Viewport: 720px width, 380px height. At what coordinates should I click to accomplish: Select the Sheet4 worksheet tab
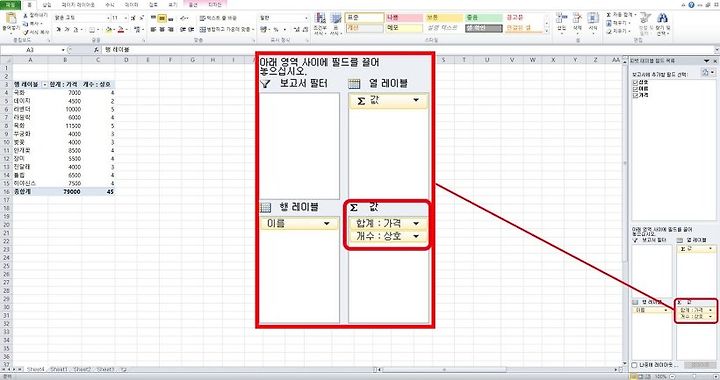click(x=35, y=369)
